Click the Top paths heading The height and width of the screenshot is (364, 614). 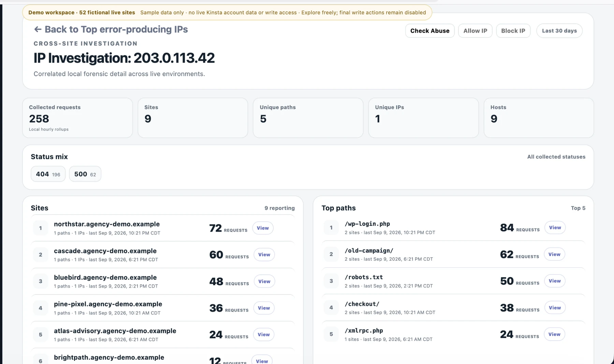(338, 208)
